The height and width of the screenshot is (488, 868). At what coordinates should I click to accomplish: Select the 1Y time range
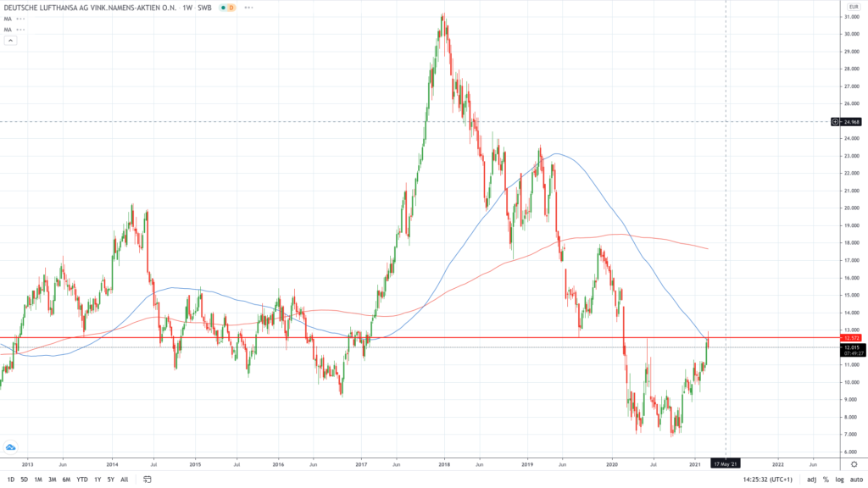coord(96,479)
